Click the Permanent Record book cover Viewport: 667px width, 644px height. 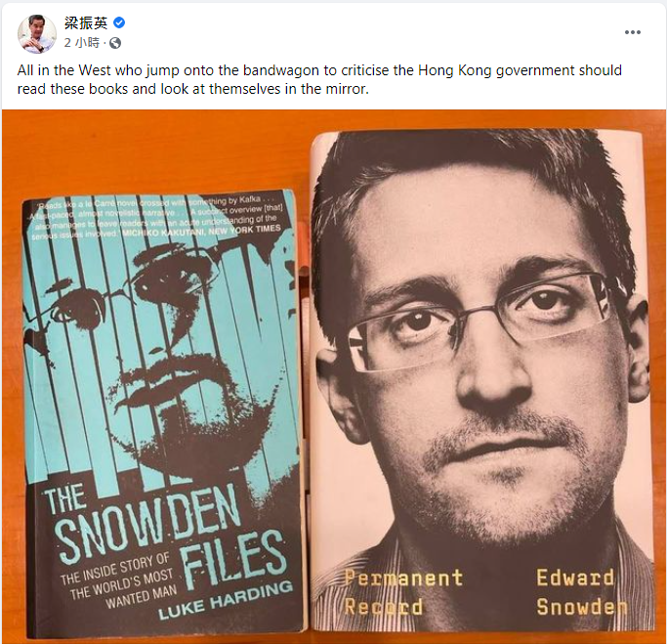482,381
